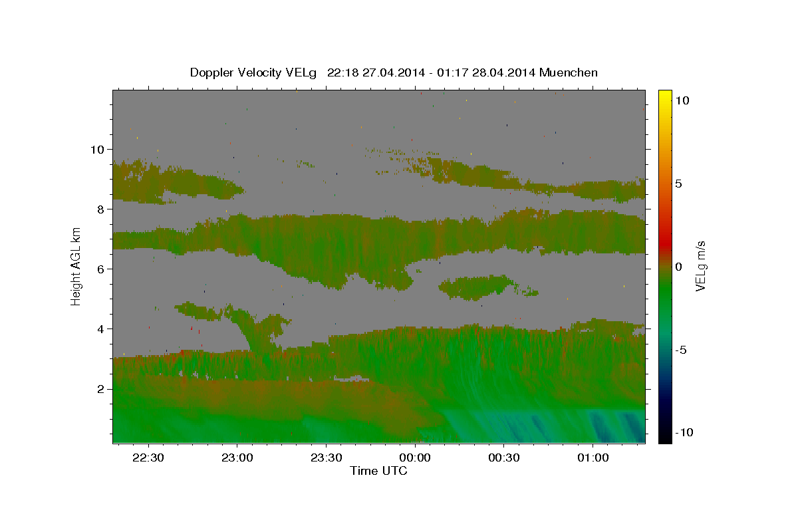The image size is (798, 532).
Task: Click the colorbar value 0
Action: 678,267
